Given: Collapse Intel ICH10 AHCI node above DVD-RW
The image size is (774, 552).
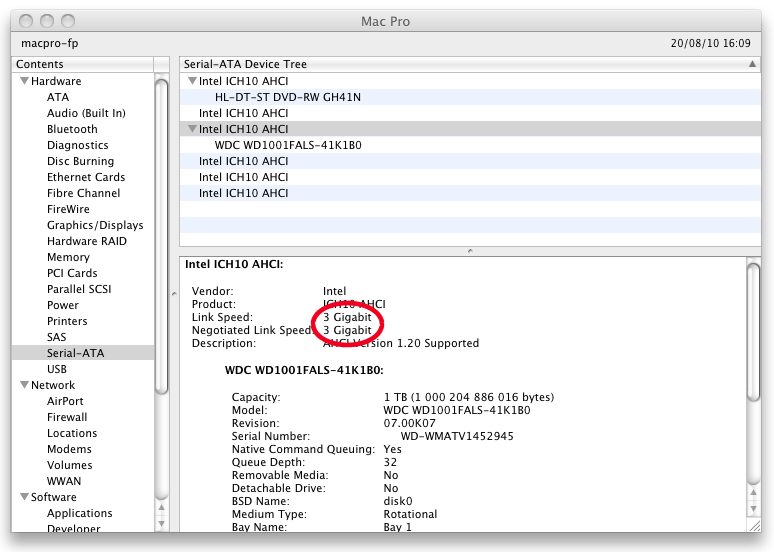Looking at the screenshot, I should (x=192, y=81).
